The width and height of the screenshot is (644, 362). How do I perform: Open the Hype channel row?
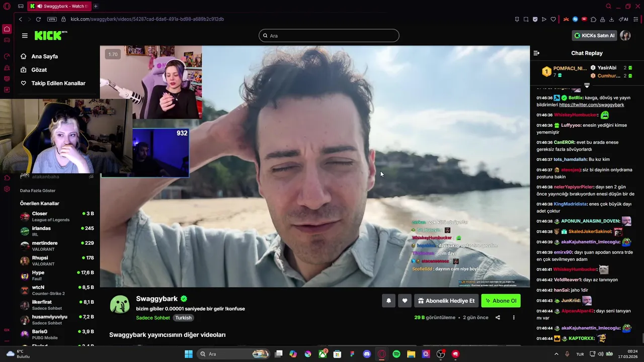(57, 276)
